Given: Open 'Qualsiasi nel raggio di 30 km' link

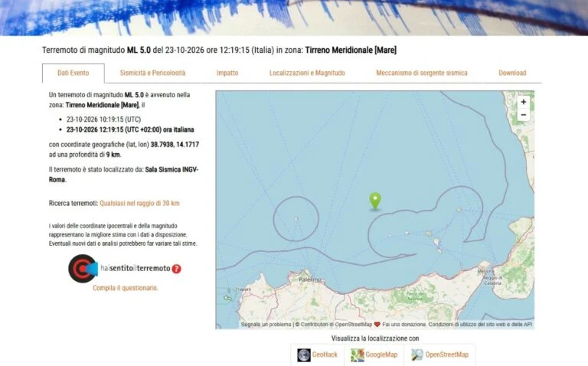Looking at the screenshot, I should 139,203.
